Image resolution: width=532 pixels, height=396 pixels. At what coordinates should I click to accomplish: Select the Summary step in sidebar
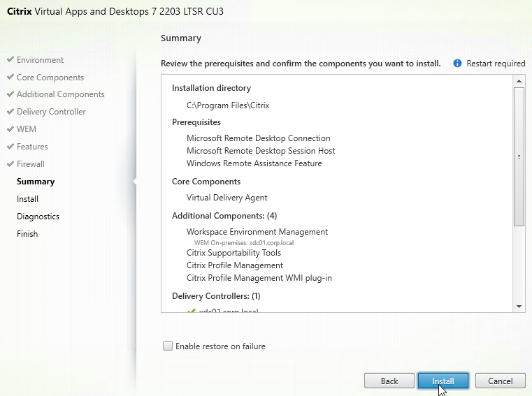point(36,182)
